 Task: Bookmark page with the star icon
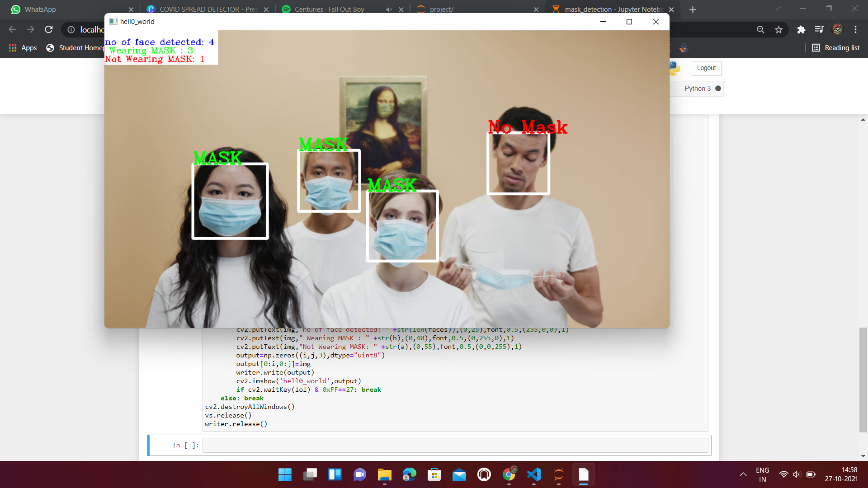point(778,29)
